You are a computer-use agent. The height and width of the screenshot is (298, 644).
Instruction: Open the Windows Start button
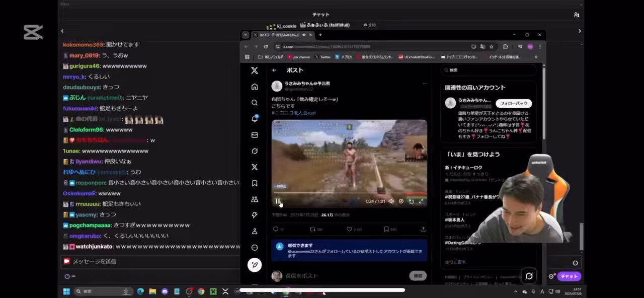click(66, 291)
